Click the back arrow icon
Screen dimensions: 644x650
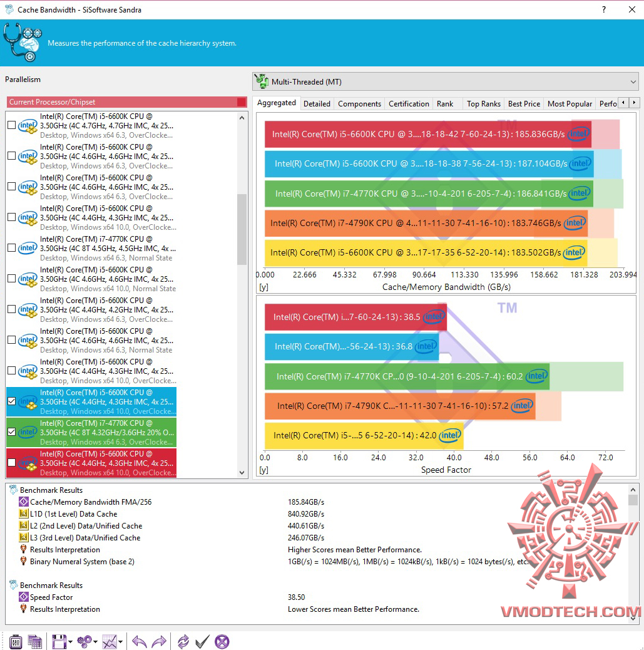pyautogui.click(x=139, y=642)
